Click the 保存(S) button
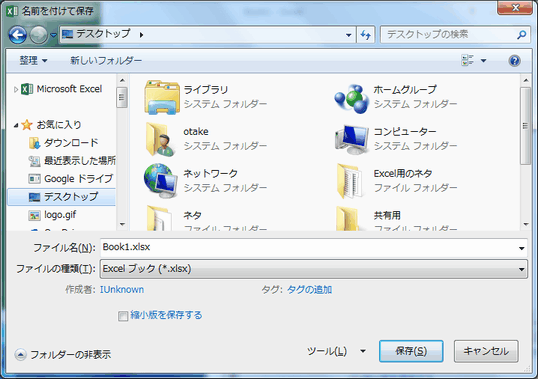This screenshot has height=379, width=538. click(x=411, y=351)
